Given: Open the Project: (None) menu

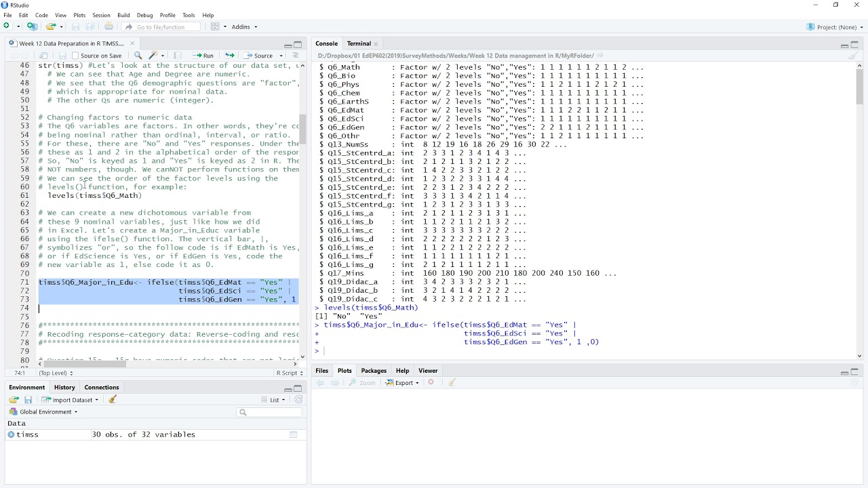Looking at the screenshot, I should pyautogui.click(x=835, y=27).
